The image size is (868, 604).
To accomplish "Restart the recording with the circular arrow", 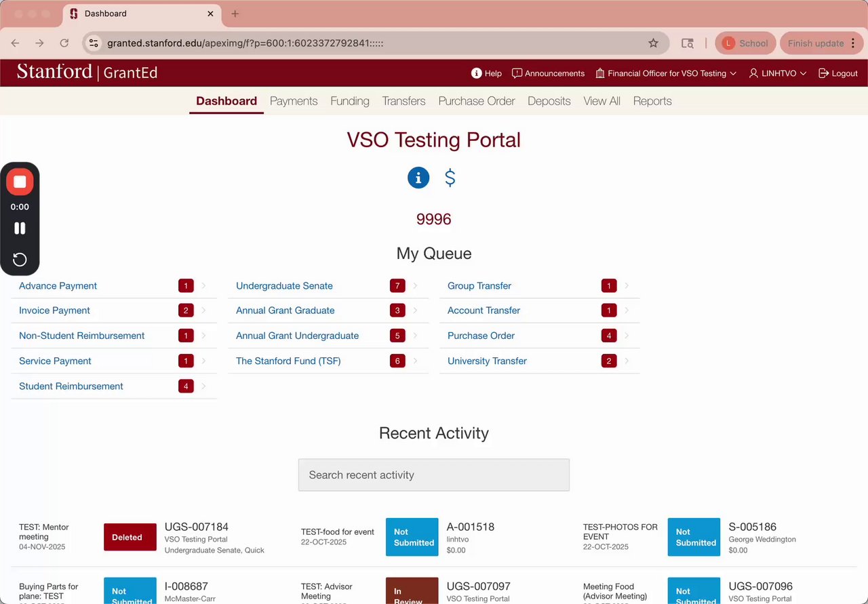I will point(20,259).
